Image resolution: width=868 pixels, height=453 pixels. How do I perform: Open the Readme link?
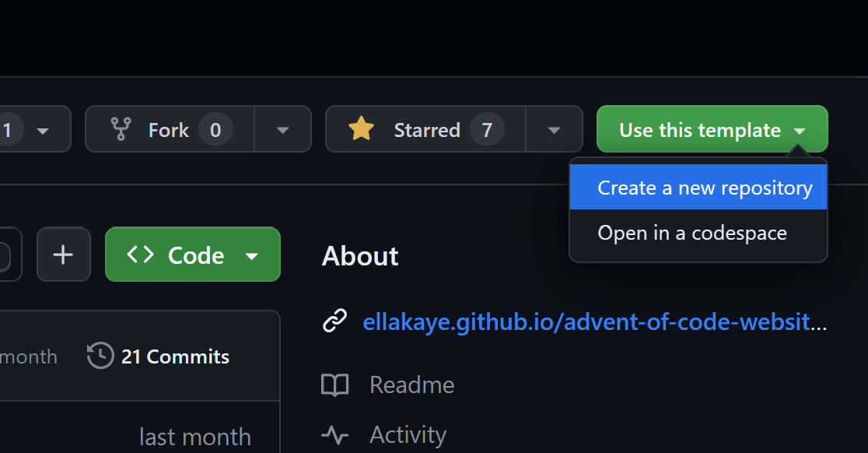[411, 385]
